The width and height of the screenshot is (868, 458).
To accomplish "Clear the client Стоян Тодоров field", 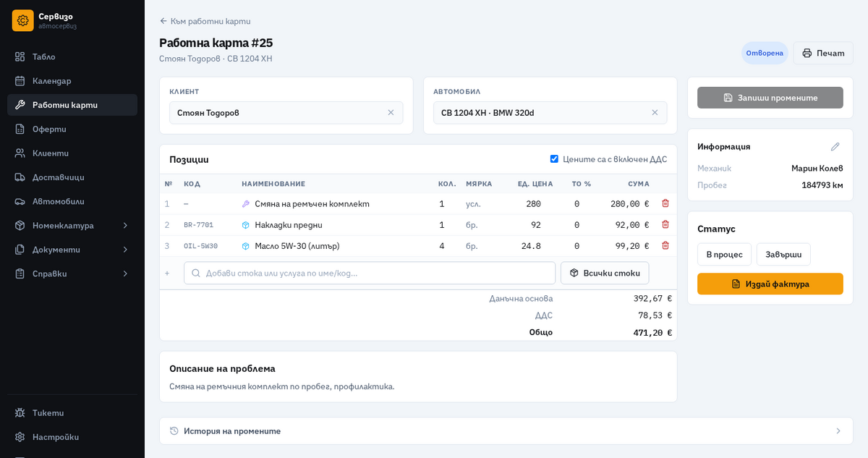I will click(x=391, y=113).
